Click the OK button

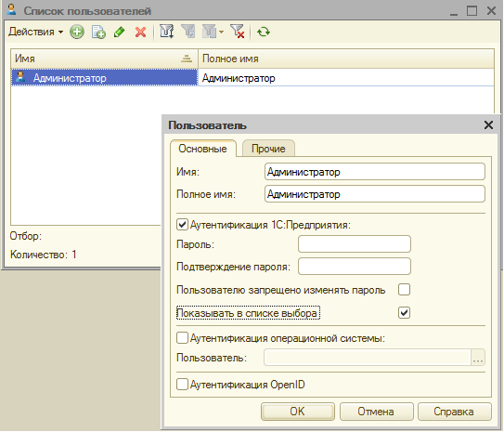click(x=298, y=412)
